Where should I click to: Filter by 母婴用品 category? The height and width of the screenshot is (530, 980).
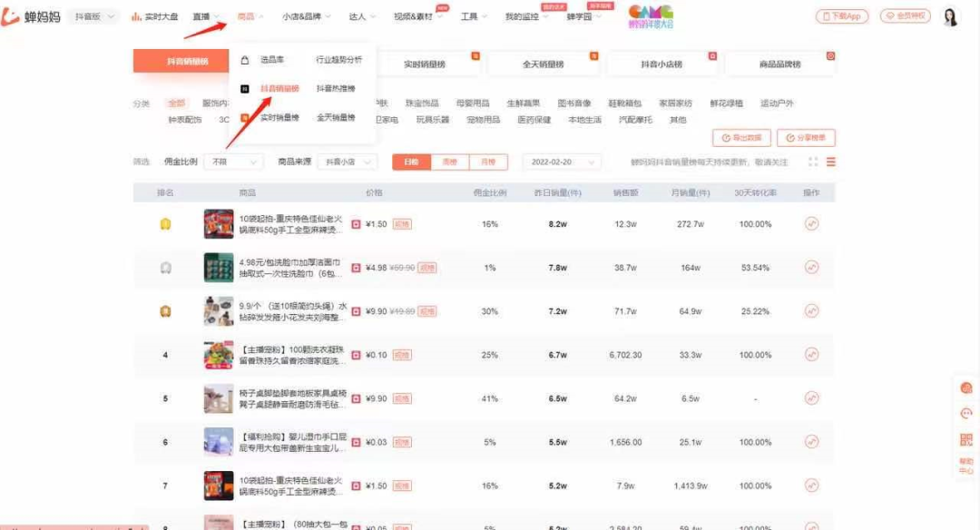click(x=473, y=103)
